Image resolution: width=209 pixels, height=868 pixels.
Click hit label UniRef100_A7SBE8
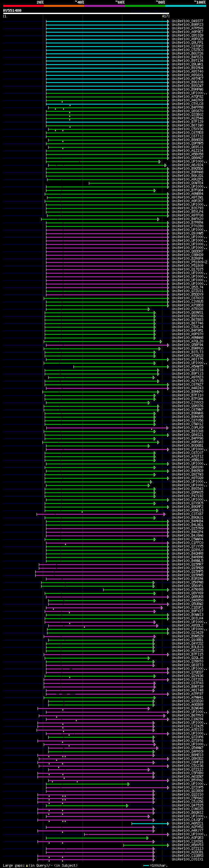point(187,305)
